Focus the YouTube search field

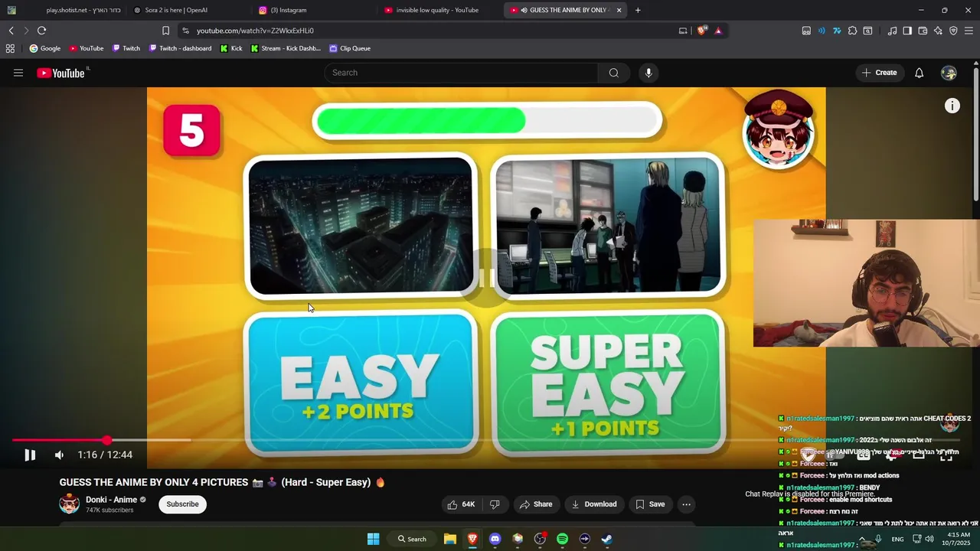pyautogui.click(x=461, y=73)
